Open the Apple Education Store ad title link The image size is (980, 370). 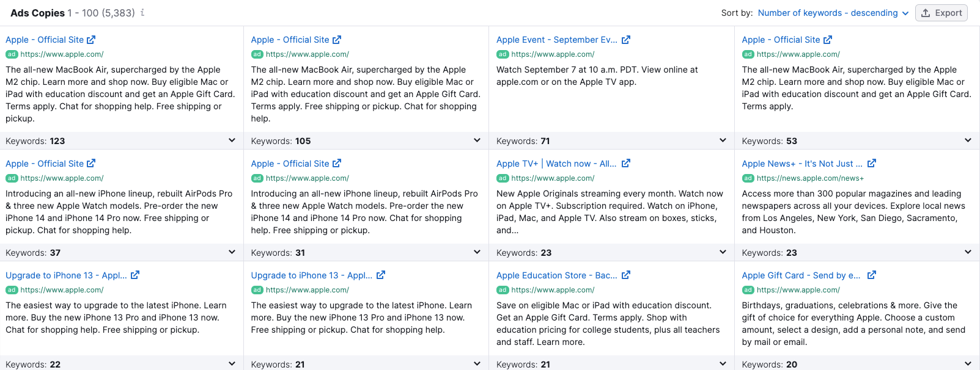click(x=556, y=275)
